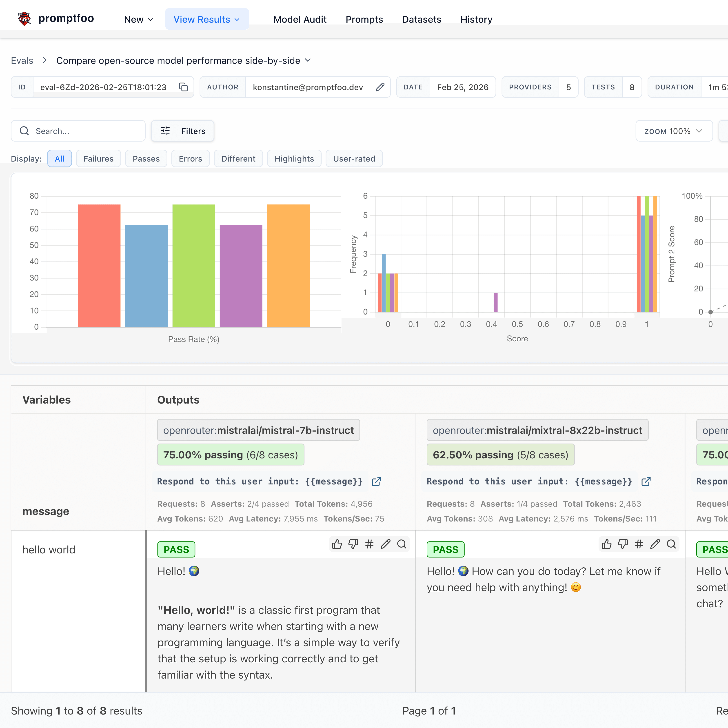Click the blue bar in Pass Rate chart
This screenshot has width=728, height=728.
click(x=146, y=276)
